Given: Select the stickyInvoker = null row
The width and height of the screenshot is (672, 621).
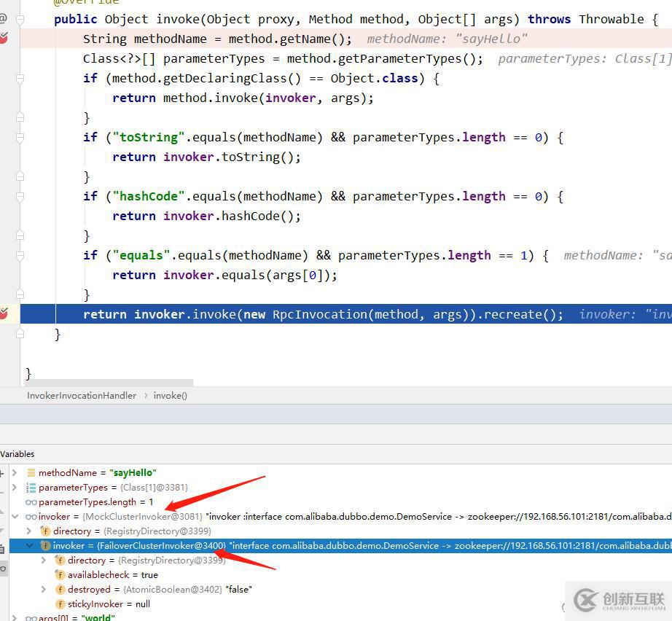Looking at the screenshot, I should [x=109, y=604].
